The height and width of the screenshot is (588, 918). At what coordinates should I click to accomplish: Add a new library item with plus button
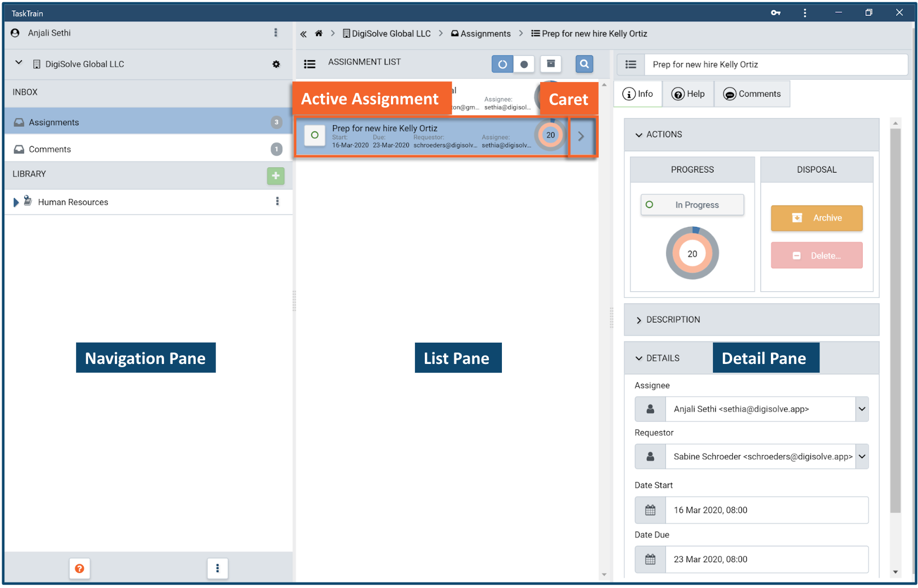pos(276,175)
